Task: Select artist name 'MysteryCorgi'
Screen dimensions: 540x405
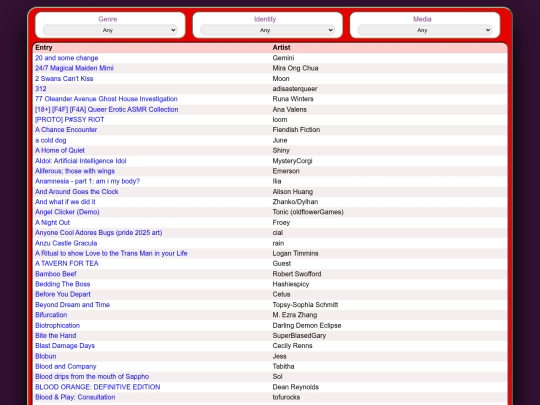Action: pos(292,161)
